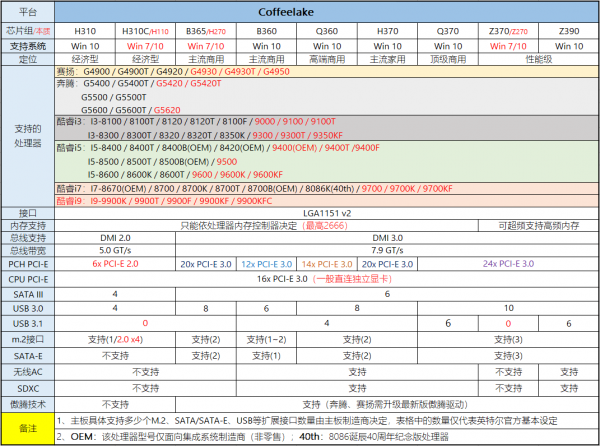Select the H310C/H110 chipset cell
600x446 pixels.
click(x=145, y=31)
